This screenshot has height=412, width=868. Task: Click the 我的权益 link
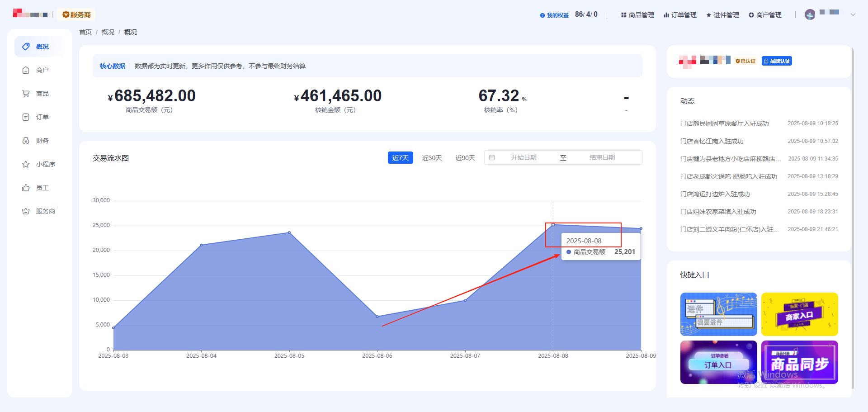coord(554,15)
